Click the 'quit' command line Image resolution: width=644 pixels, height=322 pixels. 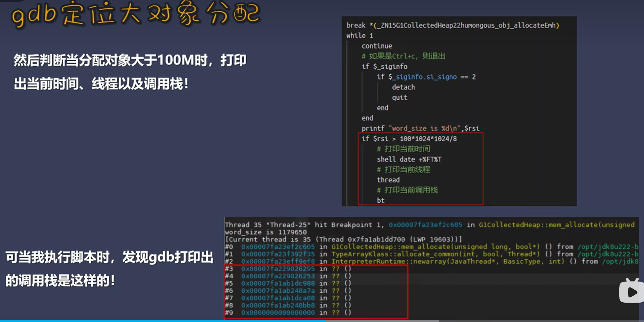pos(400,97)
